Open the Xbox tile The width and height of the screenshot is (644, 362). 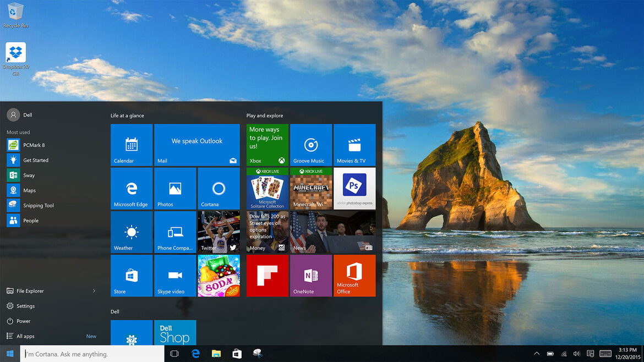tap(268, 145)
